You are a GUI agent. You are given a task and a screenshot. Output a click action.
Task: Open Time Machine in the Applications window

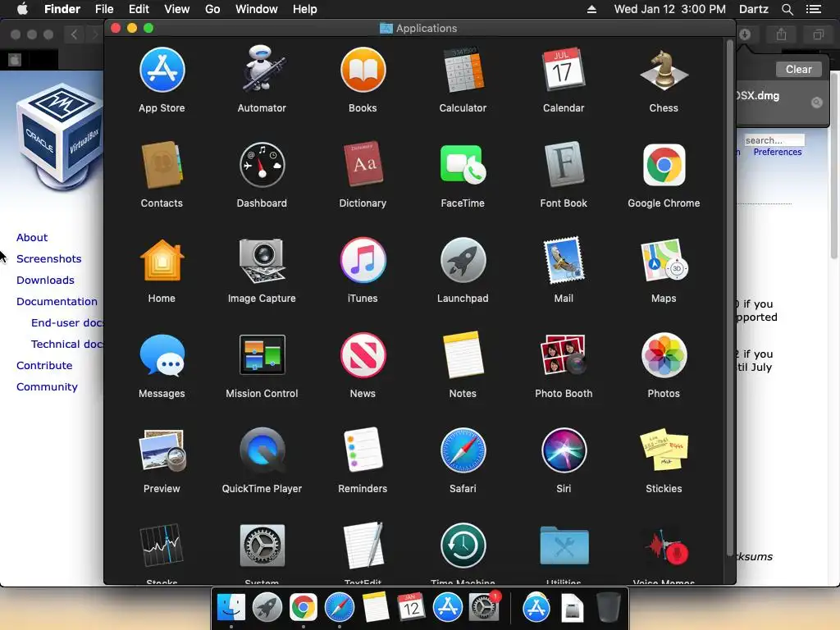(463, 546)
